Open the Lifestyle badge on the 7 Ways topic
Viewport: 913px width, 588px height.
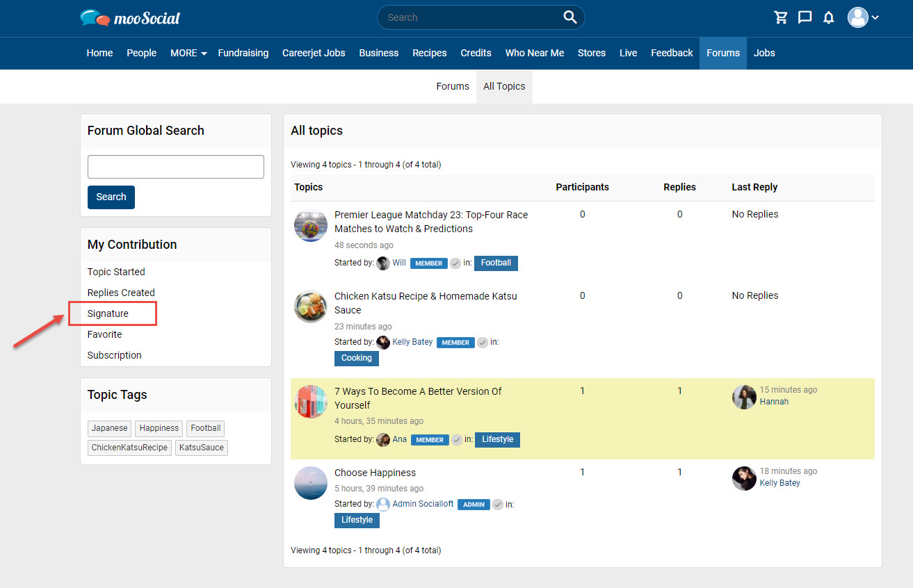[497, 439]
